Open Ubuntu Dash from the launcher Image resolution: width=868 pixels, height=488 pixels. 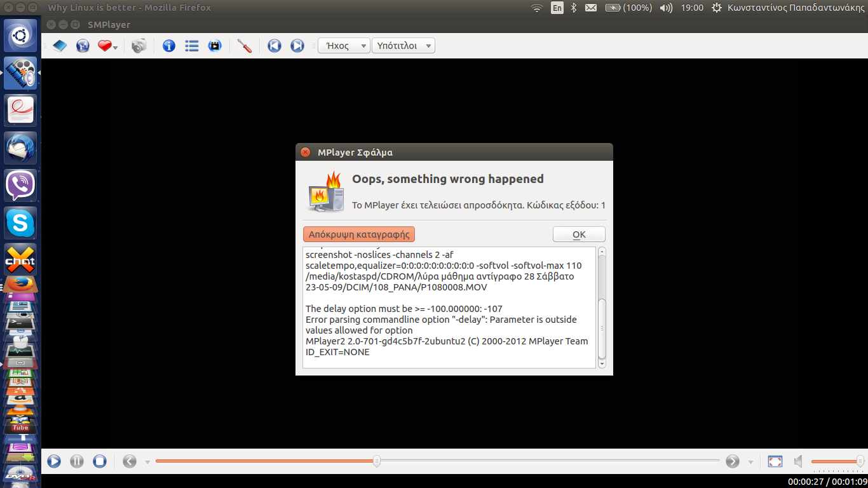point(20,36)
